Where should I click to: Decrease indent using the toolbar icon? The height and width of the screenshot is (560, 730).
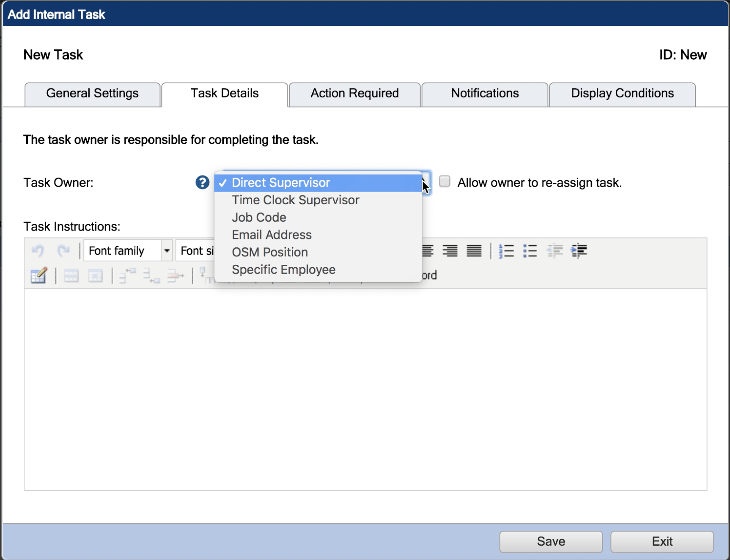[x=555, y=250]
